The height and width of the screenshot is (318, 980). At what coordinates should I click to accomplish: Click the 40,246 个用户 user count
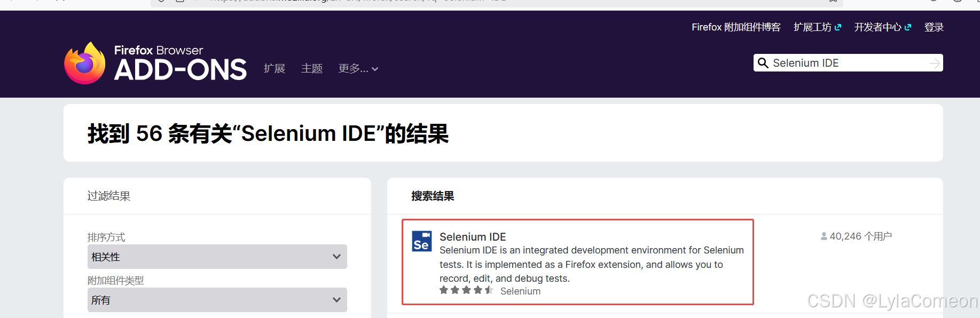click(860, 236)
